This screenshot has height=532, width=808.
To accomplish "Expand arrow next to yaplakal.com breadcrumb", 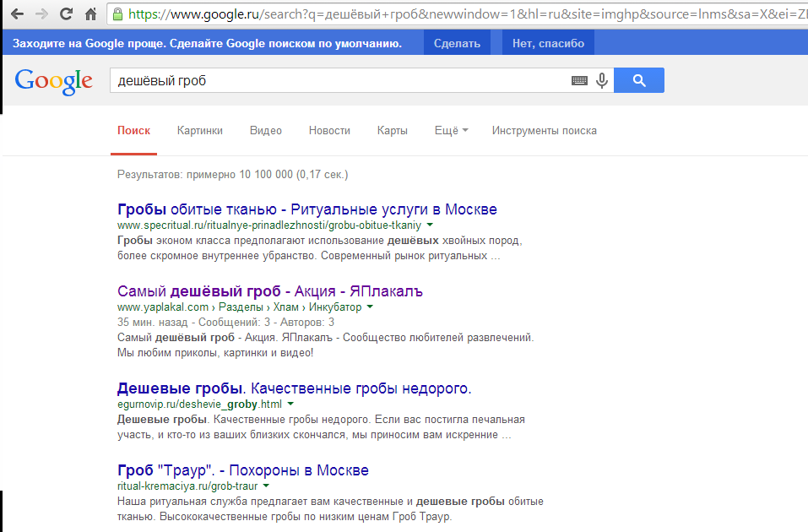I will coord(370,307).
